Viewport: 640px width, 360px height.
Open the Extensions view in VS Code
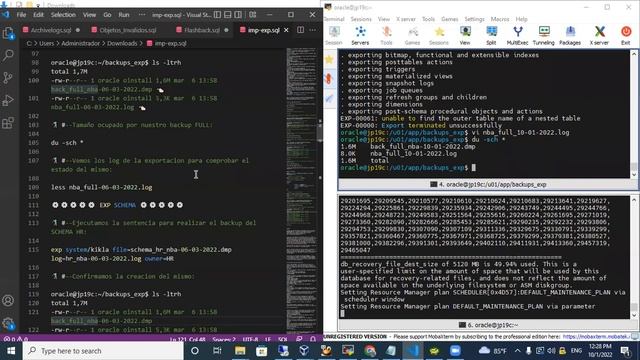[x=8, y=122]
